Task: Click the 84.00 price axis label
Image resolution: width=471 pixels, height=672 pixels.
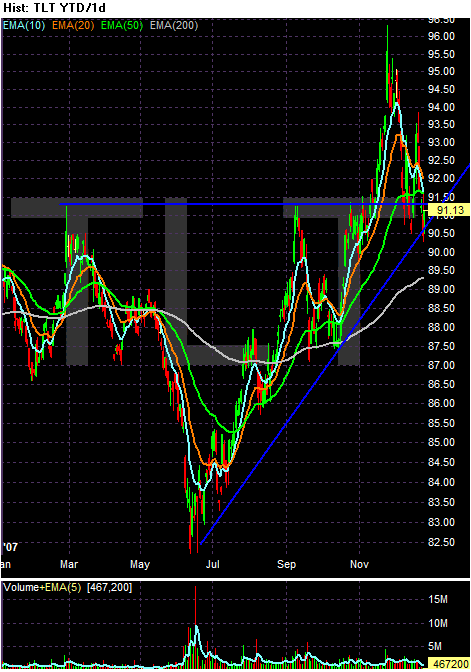Action: (x=441, y=482)
